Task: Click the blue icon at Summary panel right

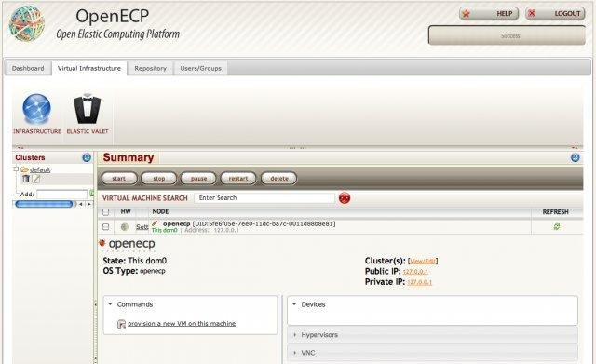Action: pos(576,157)
